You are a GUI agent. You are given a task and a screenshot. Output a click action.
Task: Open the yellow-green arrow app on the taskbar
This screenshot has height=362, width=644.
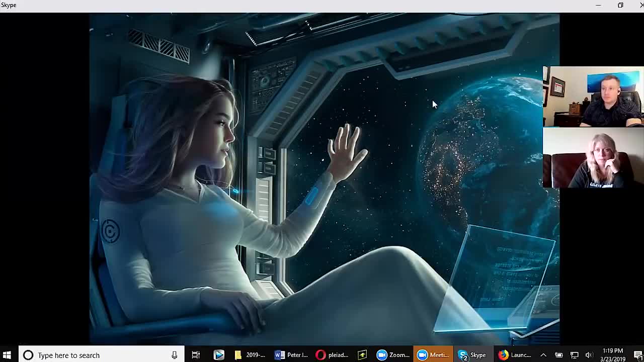362,355
